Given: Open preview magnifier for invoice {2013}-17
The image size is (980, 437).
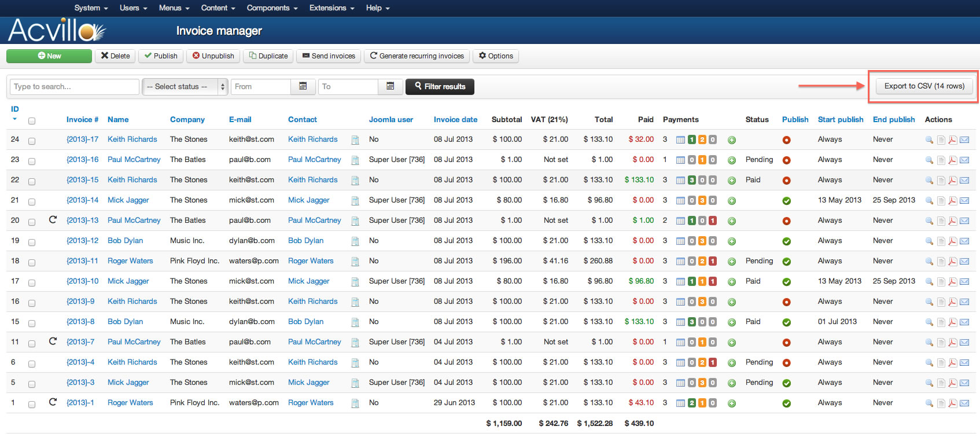Looking at the screenshot, I should 929,140.
